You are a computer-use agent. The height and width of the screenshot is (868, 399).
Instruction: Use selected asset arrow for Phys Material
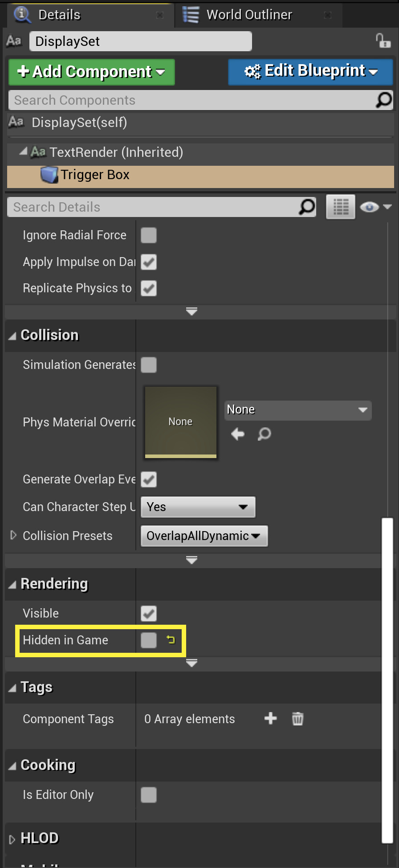[x=238, y=434]
